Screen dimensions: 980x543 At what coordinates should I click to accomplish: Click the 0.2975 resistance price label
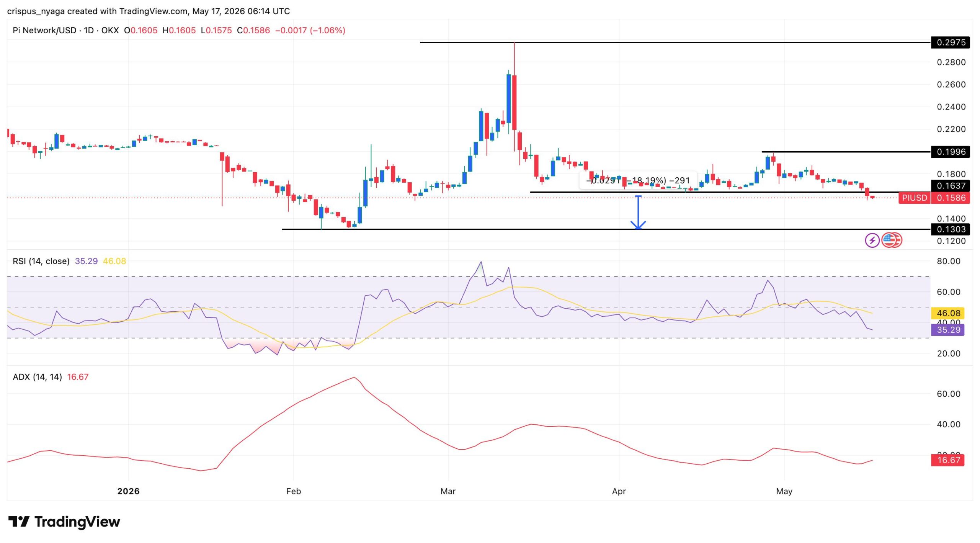[951, 43]
